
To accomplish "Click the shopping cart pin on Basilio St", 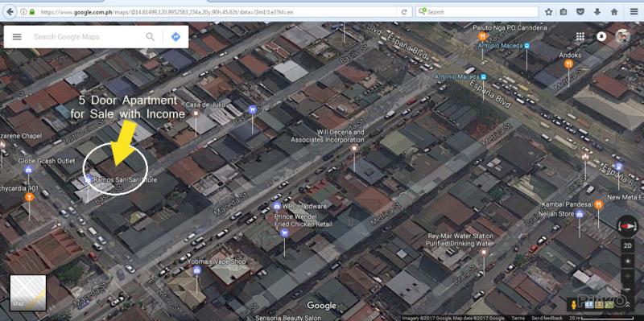I will [x=252, y=109].
